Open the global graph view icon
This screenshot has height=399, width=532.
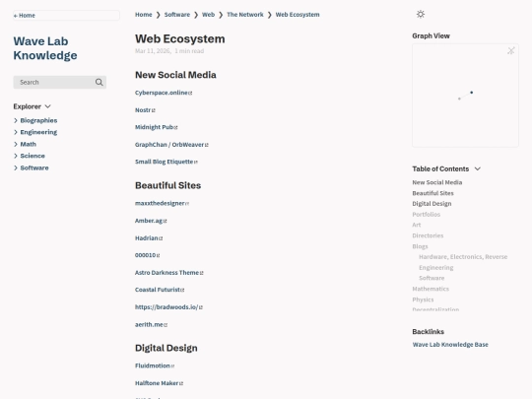(511, 51)
